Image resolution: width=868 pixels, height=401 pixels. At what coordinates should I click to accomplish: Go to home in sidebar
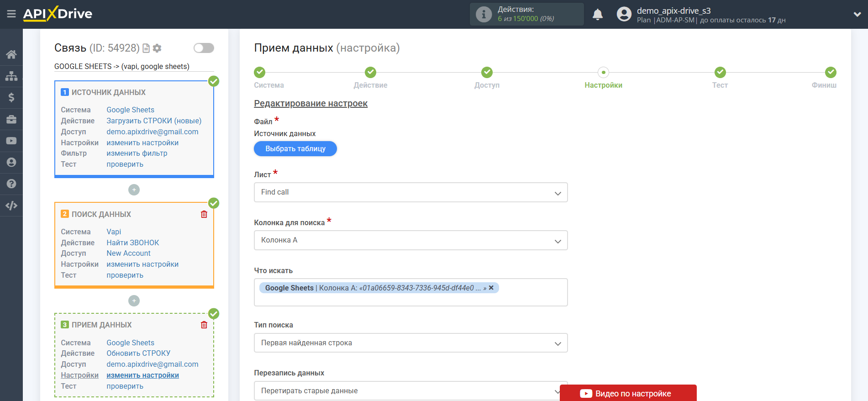pyautogui.click(x=11, y=54)
